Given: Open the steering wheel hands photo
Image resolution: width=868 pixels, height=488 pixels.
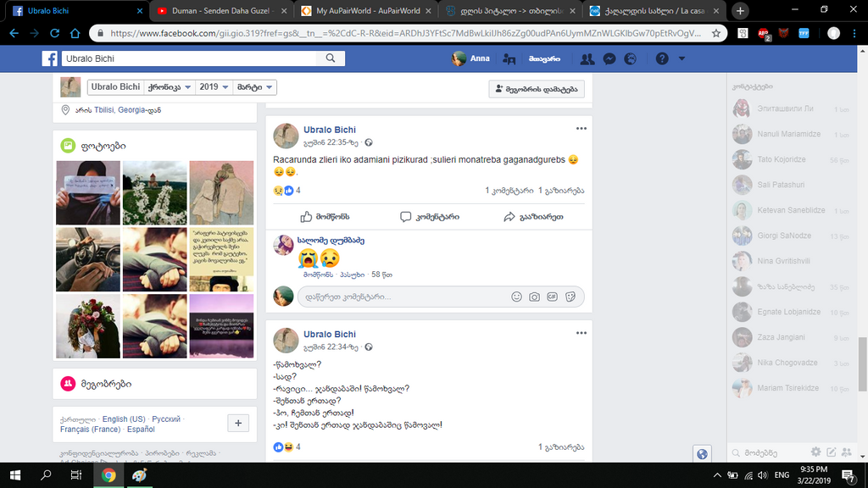Looking at the screenshot, I should [x=88, y=259].
